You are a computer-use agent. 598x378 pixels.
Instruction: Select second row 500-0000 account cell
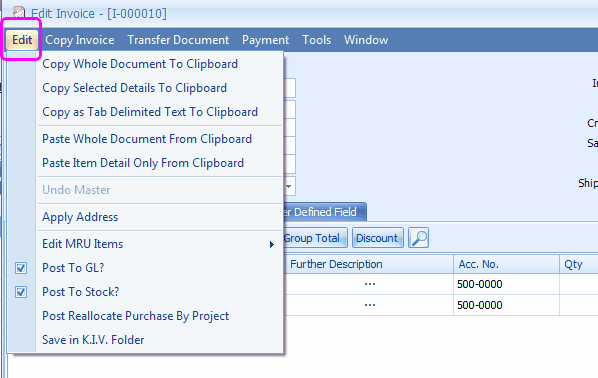506,305
